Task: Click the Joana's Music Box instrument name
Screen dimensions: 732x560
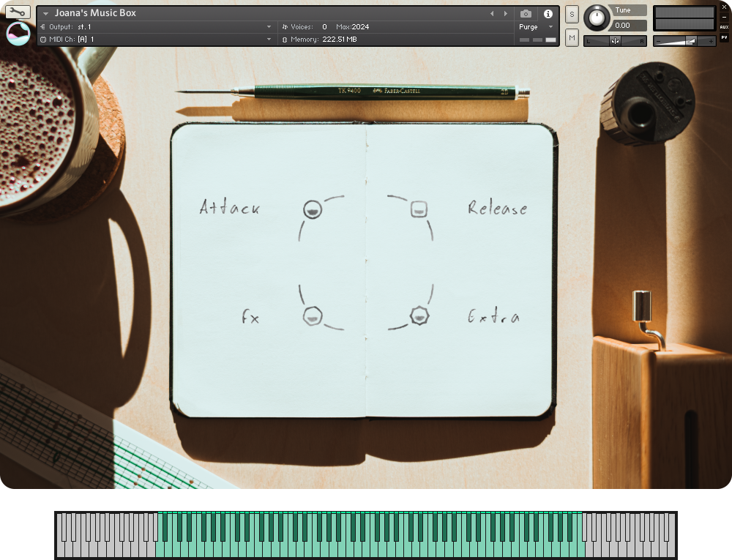Action: (x=95, y=13)
